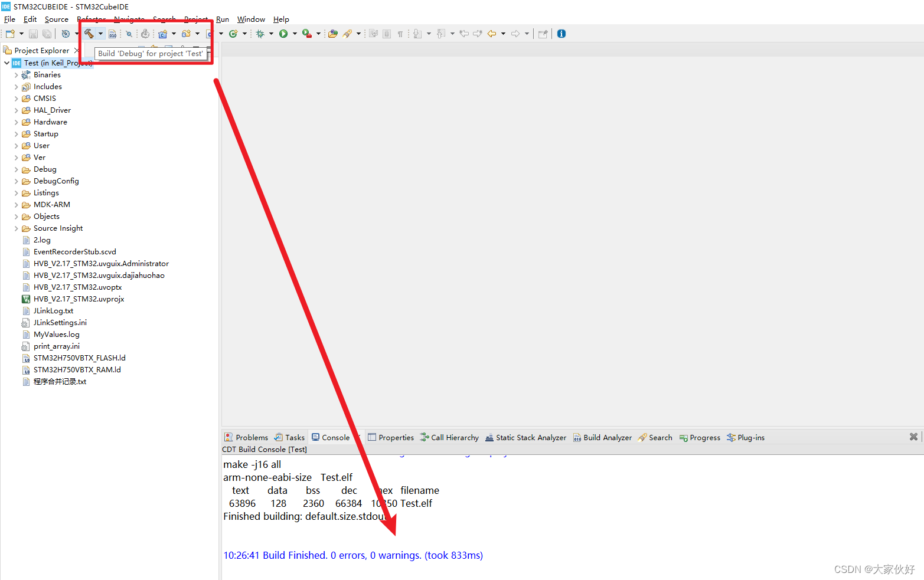Click the build configuration manage icon

click(66, 34)
